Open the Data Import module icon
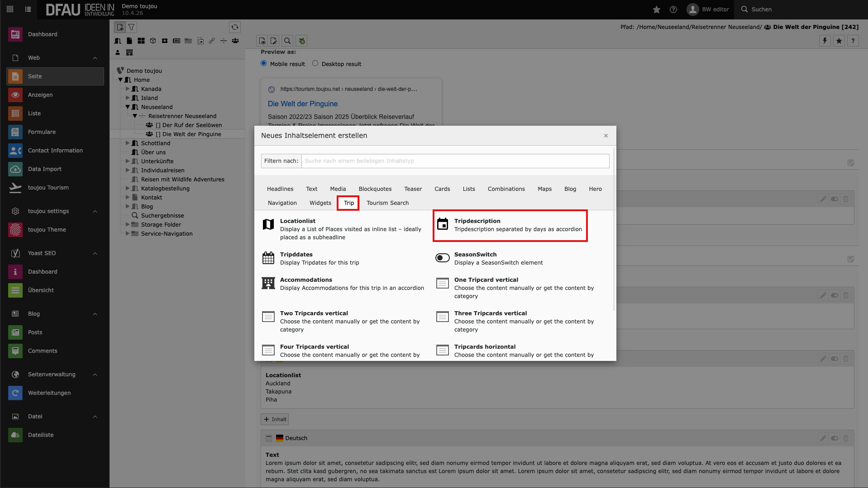868x488 pixels. (15, 169)
